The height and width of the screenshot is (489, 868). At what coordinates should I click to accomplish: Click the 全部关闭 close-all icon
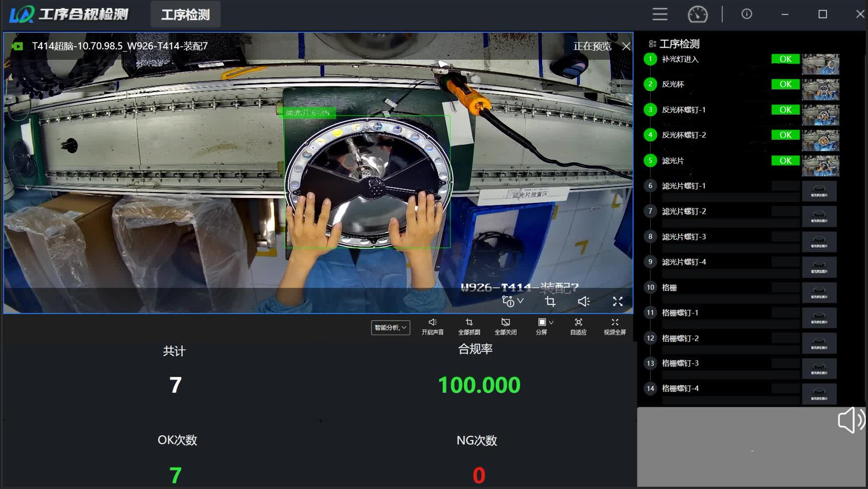pyautogui.click(x=505, y=326)
